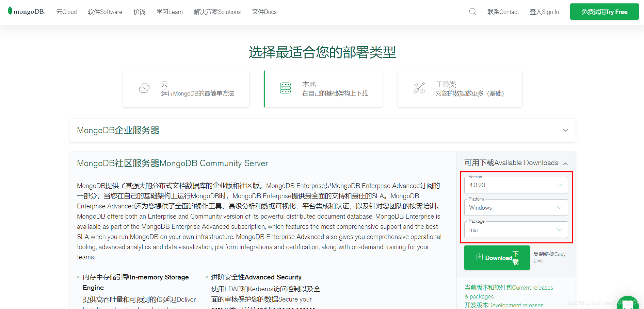Image resolution: width=644 pixels, height=309 pixels.
Task: Click the 联系Contact link
Action: (x=503, y=12)
